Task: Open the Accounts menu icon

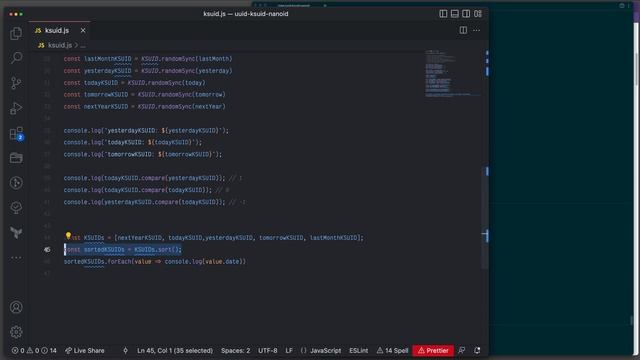Action: pos(16,307)
